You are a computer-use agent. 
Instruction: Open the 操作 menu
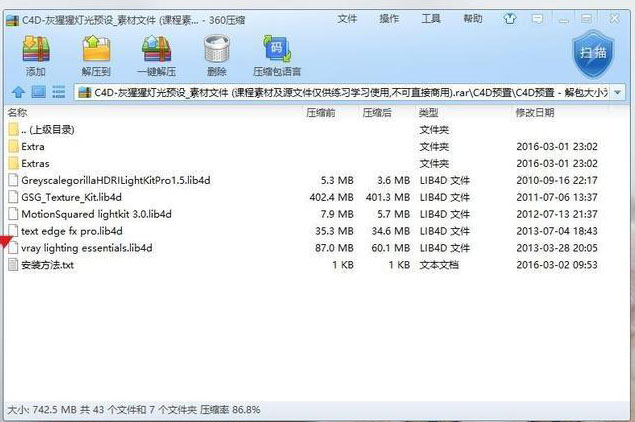coord(389,19)
